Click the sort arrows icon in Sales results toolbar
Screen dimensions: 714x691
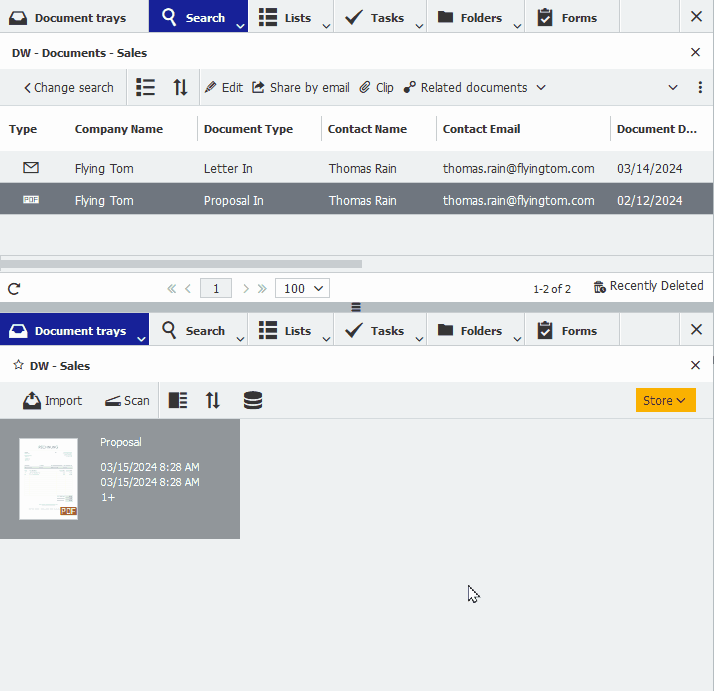180,87
